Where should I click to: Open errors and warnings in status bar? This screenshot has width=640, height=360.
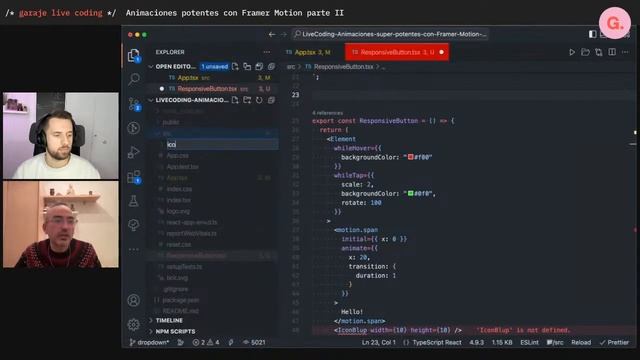pyautogui.click(x=206, y=342)
